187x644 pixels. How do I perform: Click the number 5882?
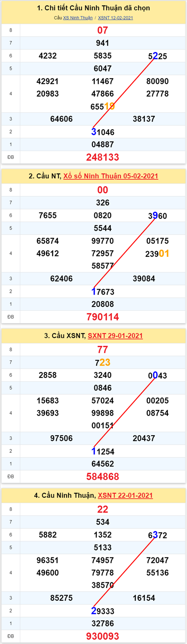48,535
